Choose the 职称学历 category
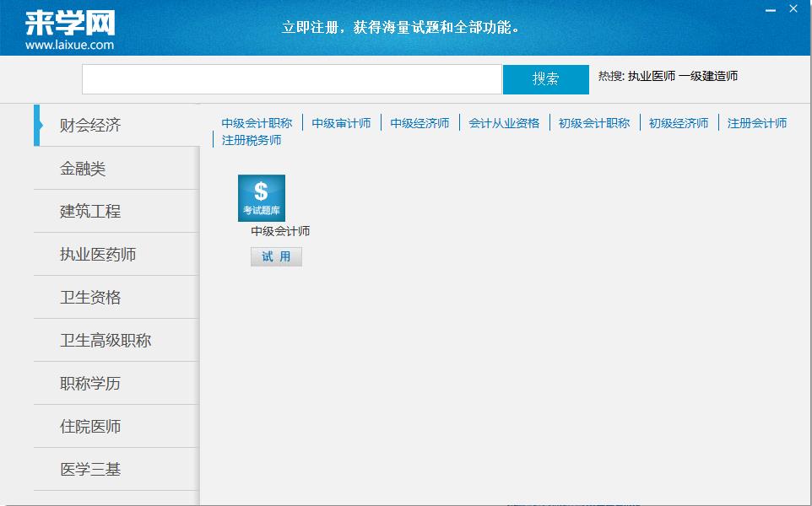 pyautogui.click(x=117, y=383)
